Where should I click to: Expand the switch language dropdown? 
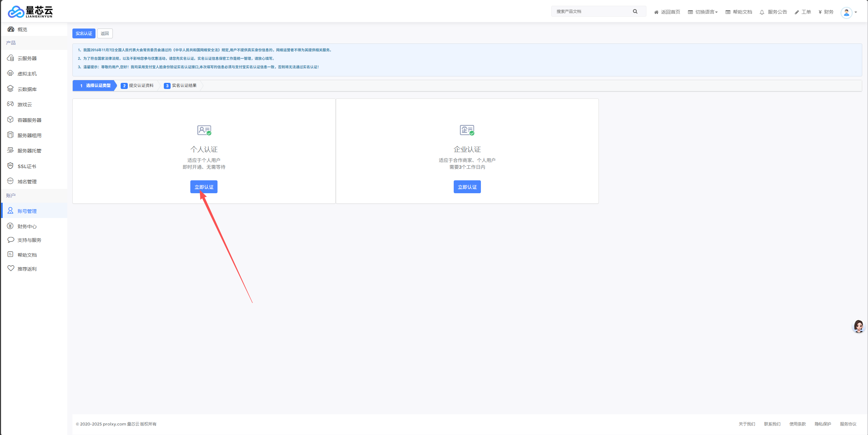702,12
